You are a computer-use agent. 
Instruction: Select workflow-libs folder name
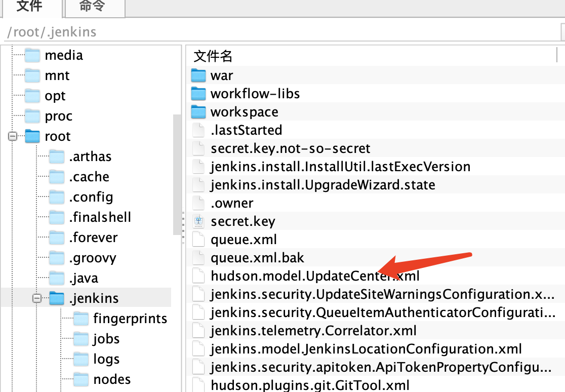(x=255, y=94)
